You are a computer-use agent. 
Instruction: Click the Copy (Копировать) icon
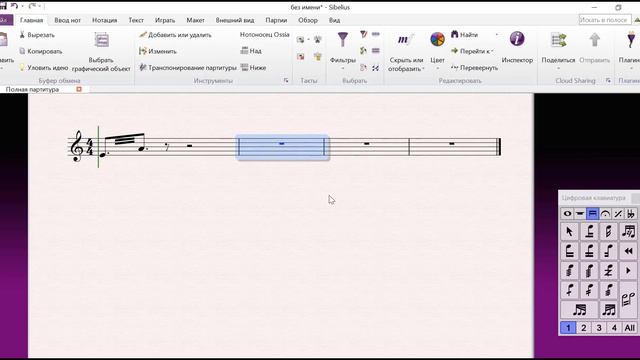coord(22,51)
